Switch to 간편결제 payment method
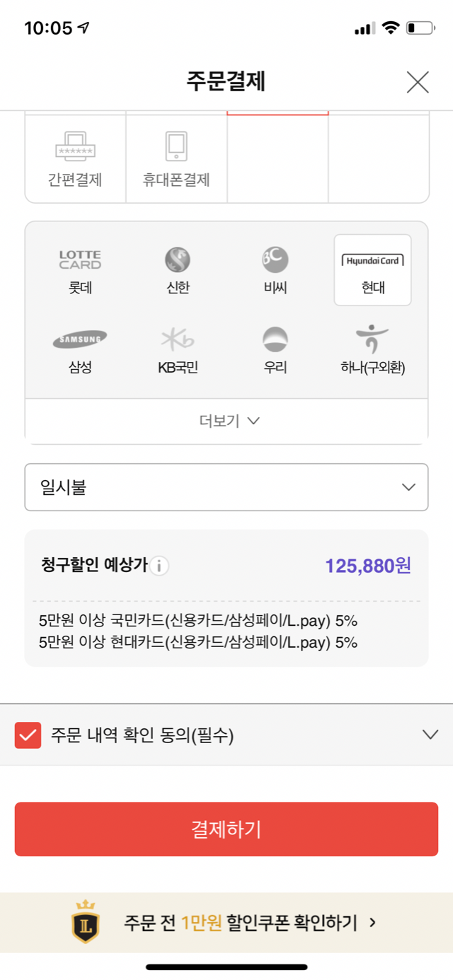This screenshot has width=453, height=980. pos(75,158)
